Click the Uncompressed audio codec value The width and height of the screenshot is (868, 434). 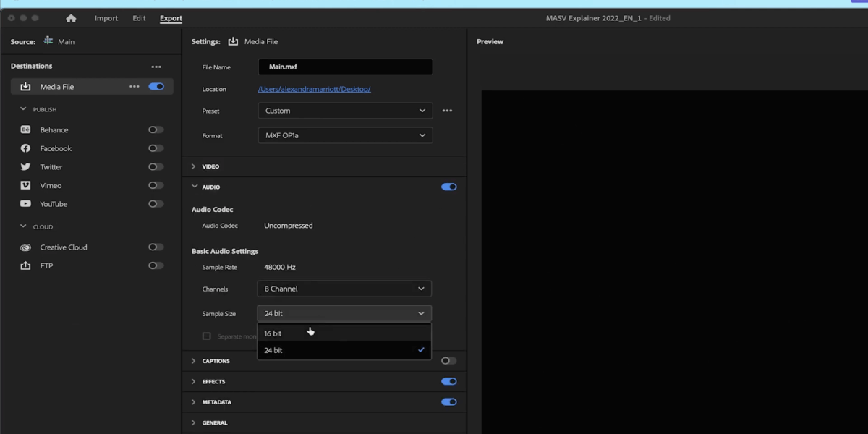(289, 226)
